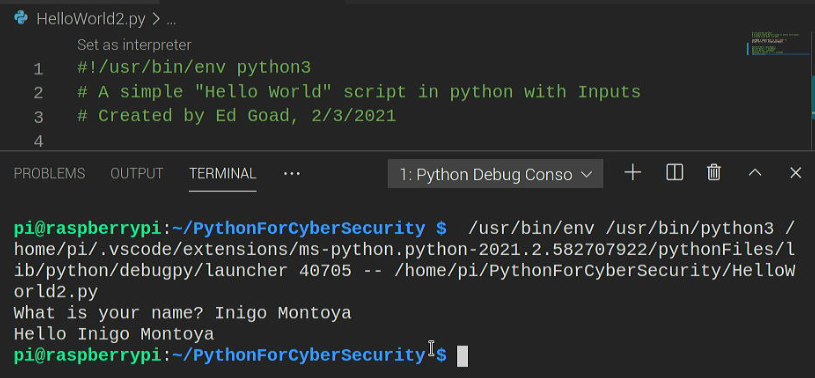
Task: Open HelloWorld2.py breadcrumb item
Action: [90, 20]
